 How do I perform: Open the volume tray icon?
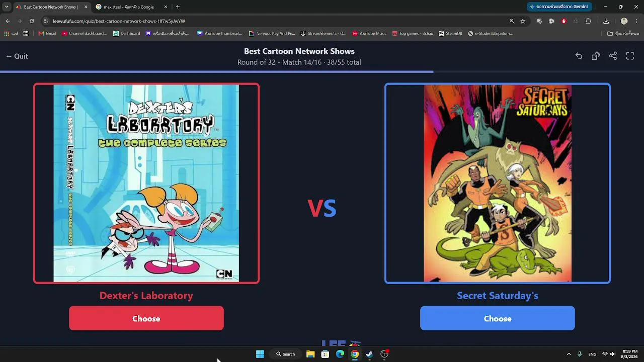click(612, 354)
